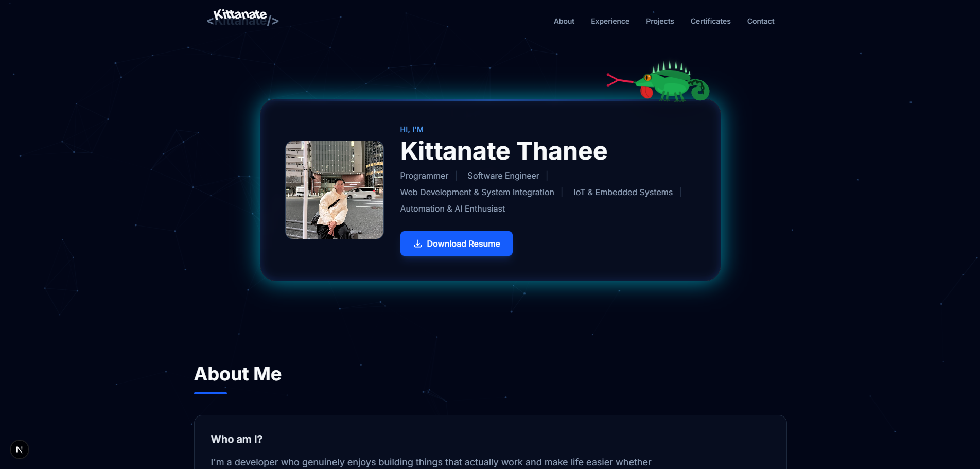Select the Contact nav link

tap(761, 21)
